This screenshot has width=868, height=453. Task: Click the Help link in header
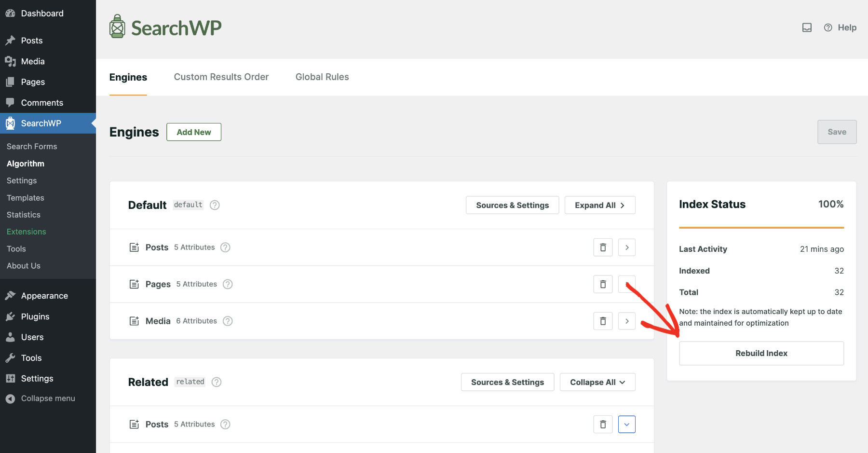[847, 27]
